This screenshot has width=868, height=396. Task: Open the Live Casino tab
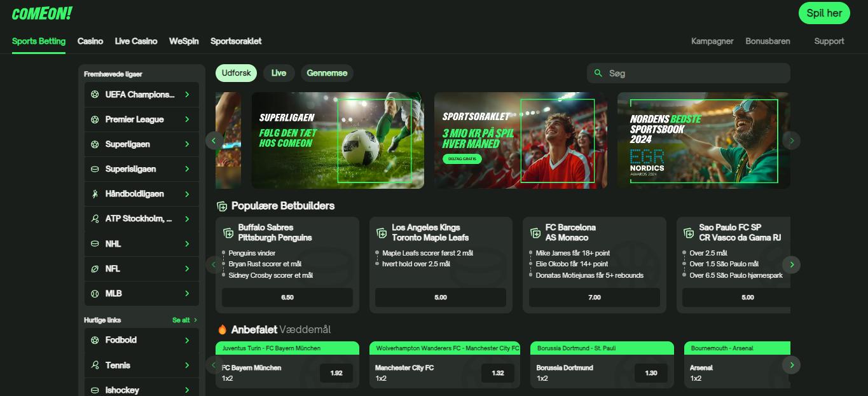pyautogui.click(x=136, y=41)
